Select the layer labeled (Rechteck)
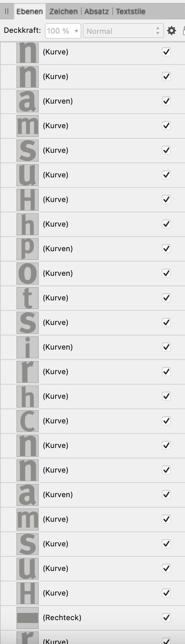185x644 pixels. coord(92,618)
